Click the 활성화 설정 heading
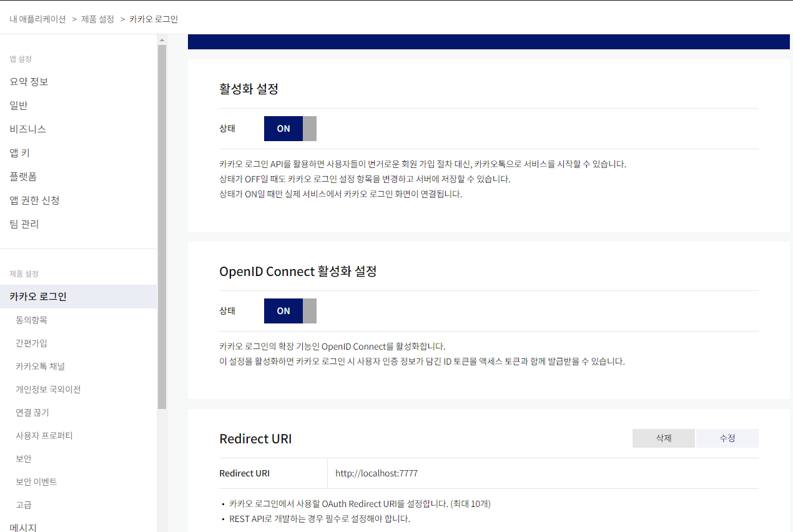Viewport: 793px width, 532px height. click(x=249, y=89)
